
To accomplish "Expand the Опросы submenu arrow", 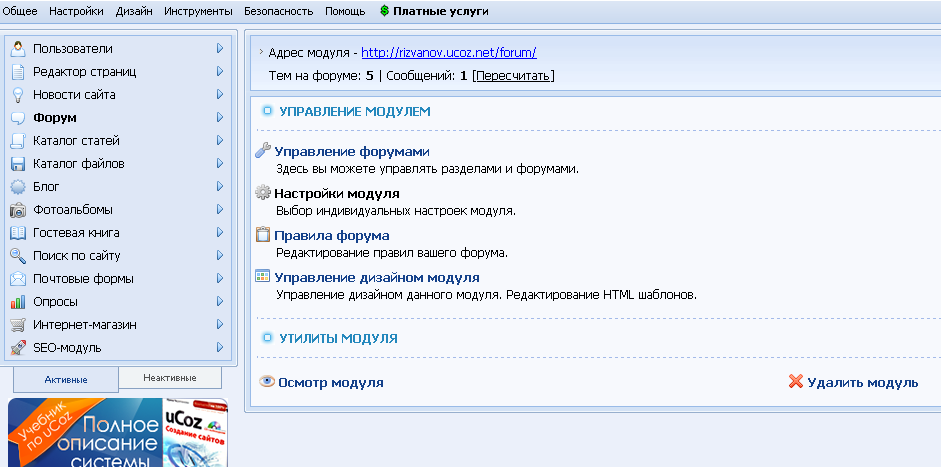I will [220, 302].
